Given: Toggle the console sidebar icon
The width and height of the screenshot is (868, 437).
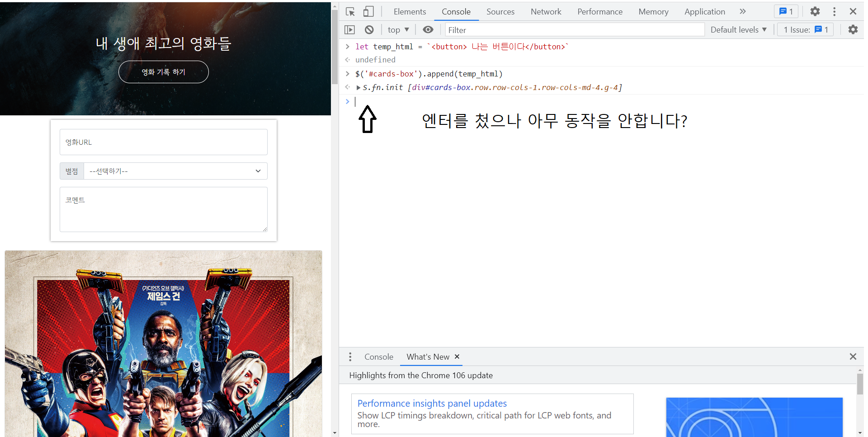Looking at the screenshot, I should coord(350,30).
